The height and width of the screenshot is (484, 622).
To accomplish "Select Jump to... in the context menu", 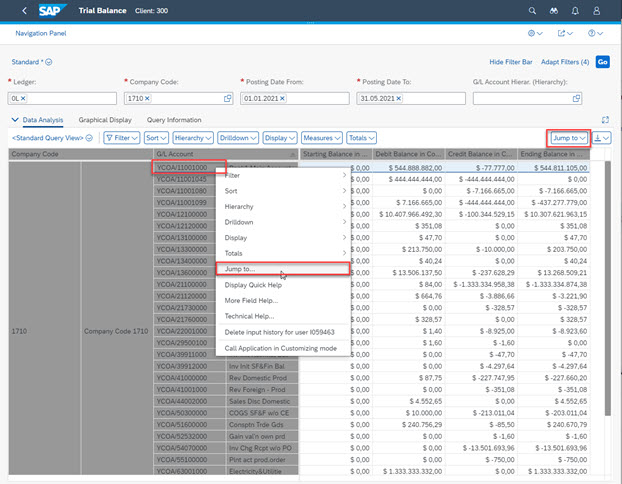I will pyautogui.click(x=283, y=269).
